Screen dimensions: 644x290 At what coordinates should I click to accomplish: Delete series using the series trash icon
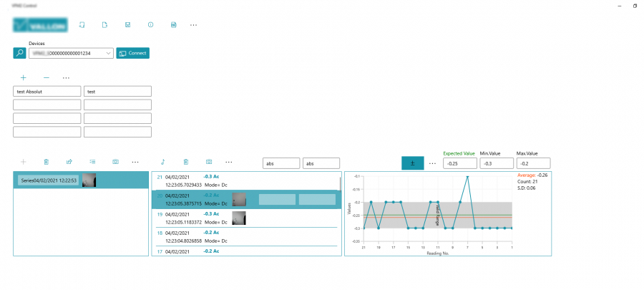click(x=46, y=163)
